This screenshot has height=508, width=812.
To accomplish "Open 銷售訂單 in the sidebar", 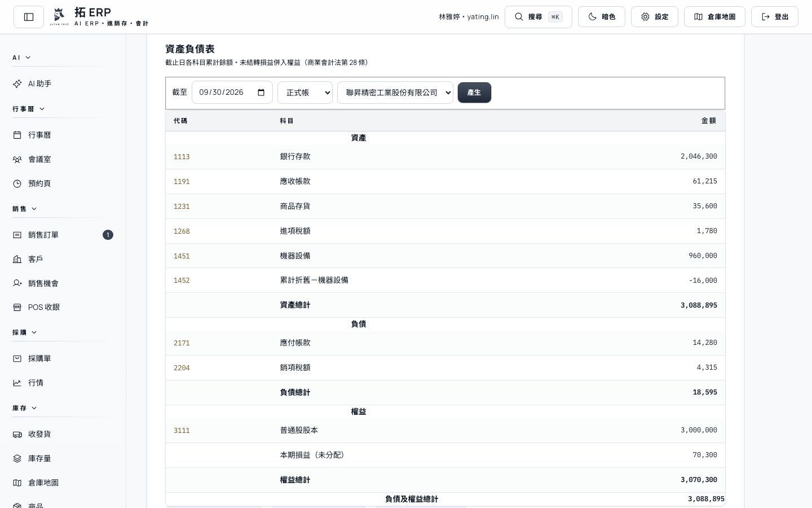I will [x=63, y=235].
